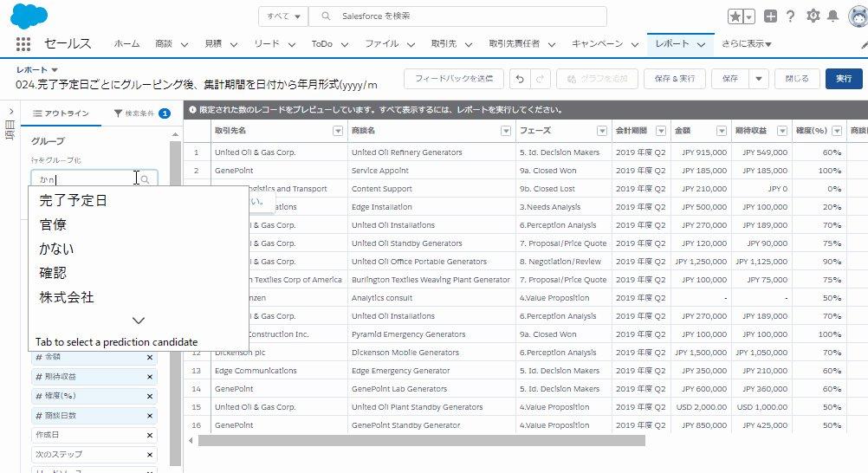Click the horizontal table scrollbar

(x=422, y=441)
